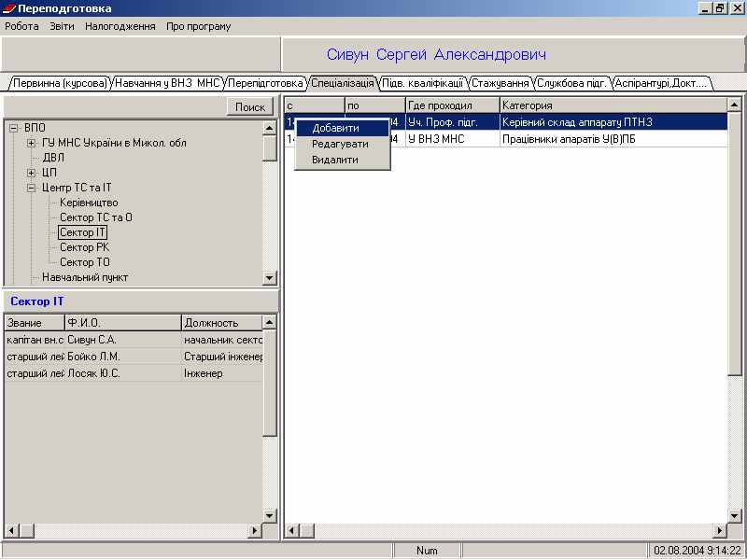Choose Редагувати from the context menu
747x560 pixels.
(x=343, y=144)
